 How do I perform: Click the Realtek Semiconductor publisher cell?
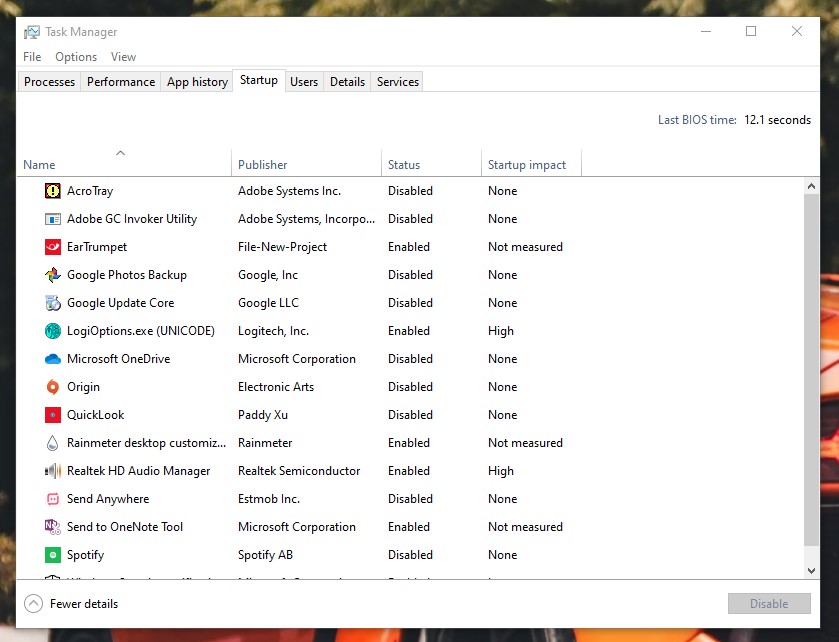(x=299, y=471)
